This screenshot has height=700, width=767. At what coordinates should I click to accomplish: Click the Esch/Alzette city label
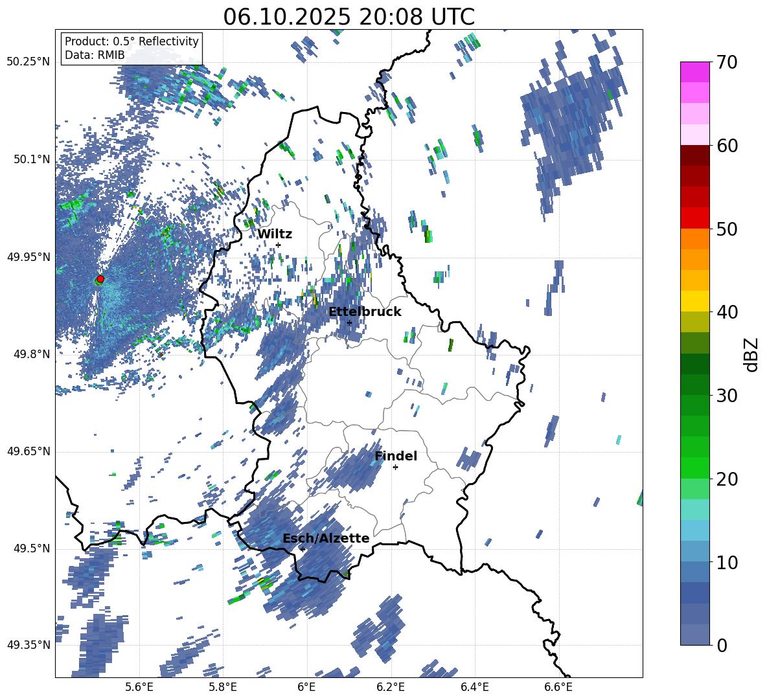coord(326,538)
